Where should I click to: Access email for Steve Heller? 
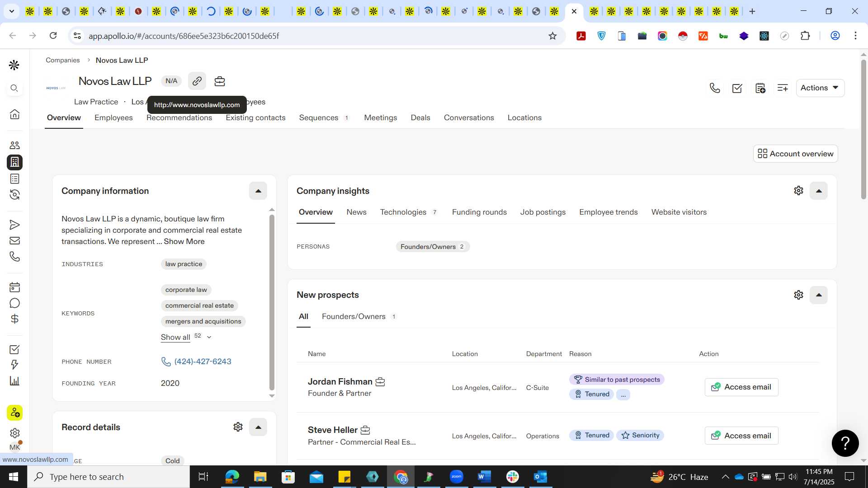pos(741,436)
